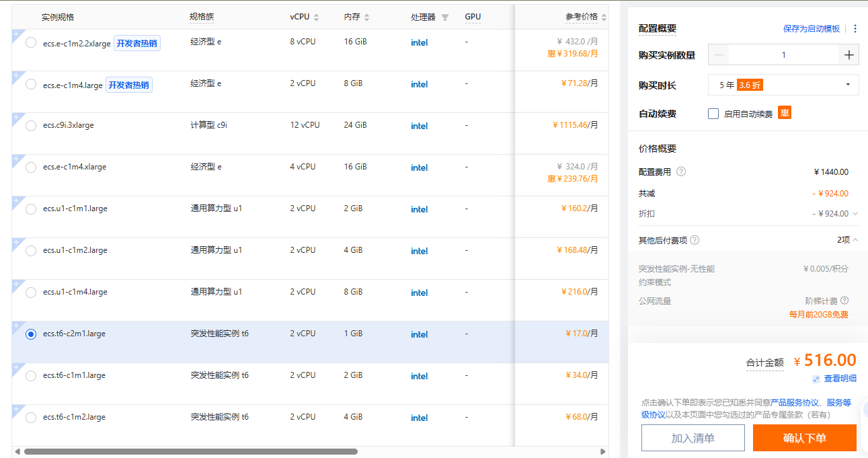Click the help icon next to 其他后付费项
Screen dimensions: 868x458
(695, 240)
